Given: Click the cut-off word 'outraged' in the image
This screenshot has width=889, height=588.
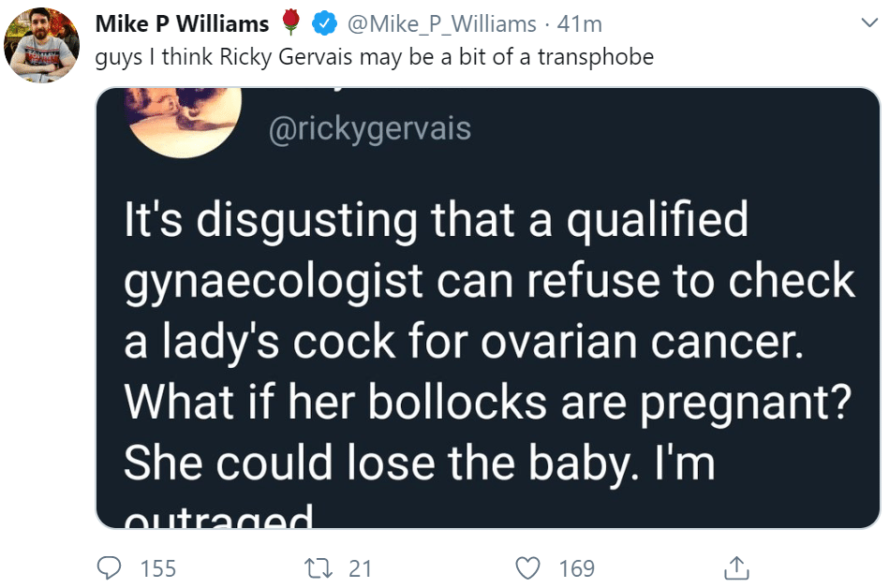Looking at the screenshot, I should pos(218,517).
